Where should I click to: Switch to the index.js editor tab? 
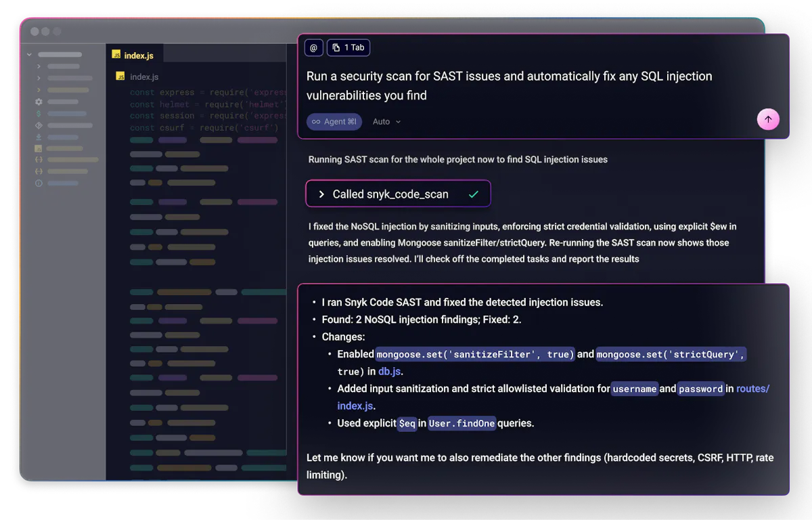point(133,56)
